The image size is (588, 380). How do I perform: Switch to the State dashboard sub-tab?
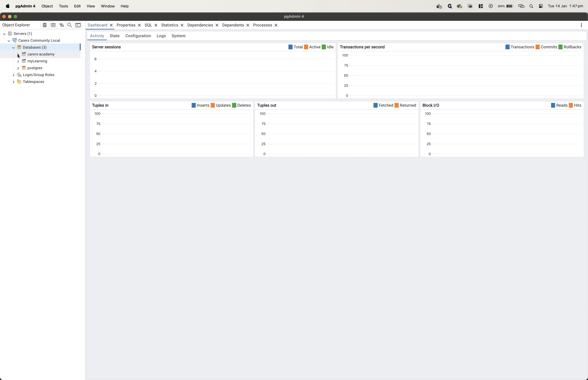[115, 36]
